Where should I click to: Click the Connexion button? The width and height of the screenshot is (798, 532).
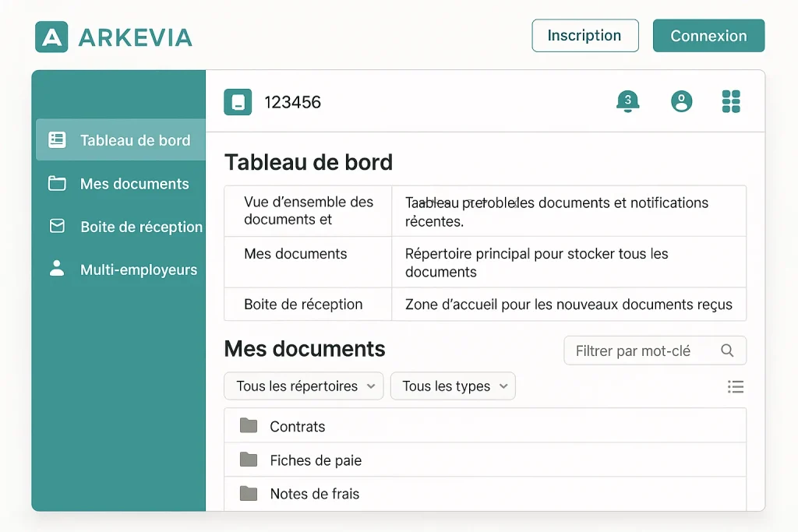click(x=708, y=36)
